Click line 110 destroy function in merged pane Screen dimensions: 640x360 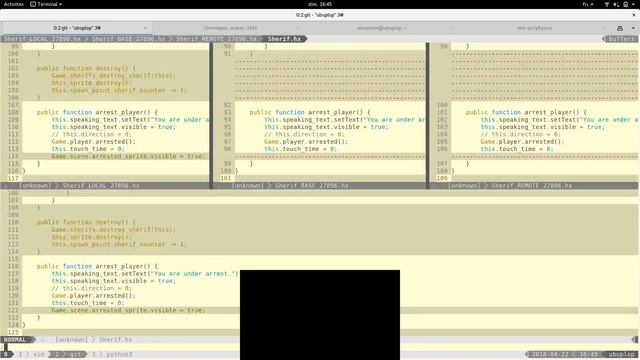[86, 222]
